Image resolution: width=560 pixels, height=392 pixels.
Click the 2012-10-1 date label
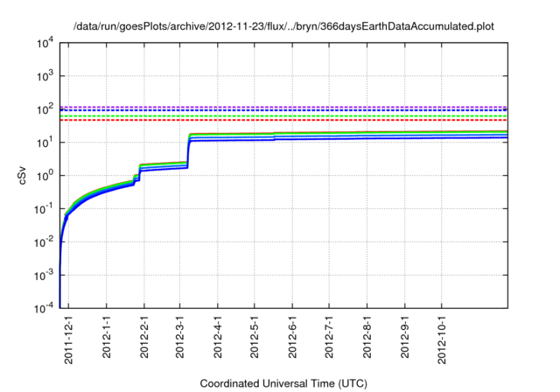(x=442, y=339)
